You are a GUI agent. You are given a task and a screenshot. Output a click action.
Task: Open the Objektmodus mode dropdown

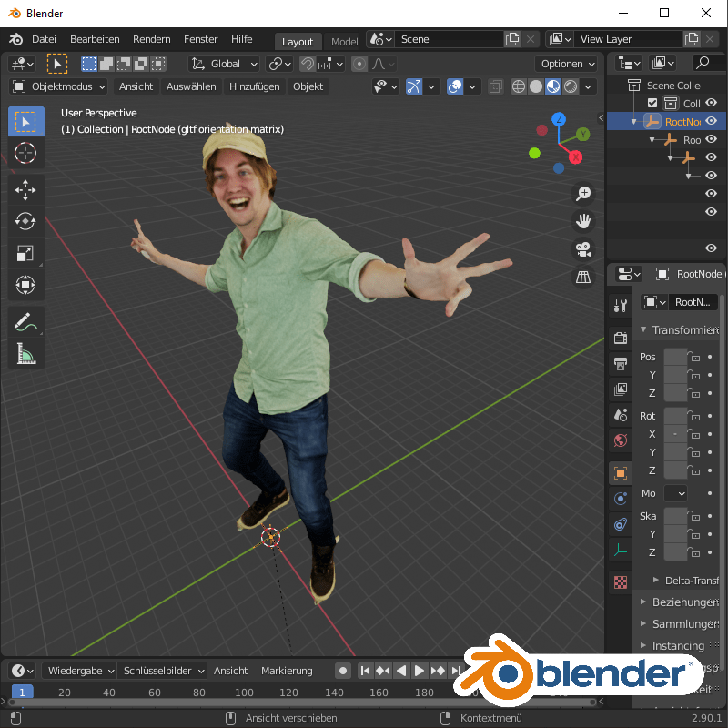point(59,86)
